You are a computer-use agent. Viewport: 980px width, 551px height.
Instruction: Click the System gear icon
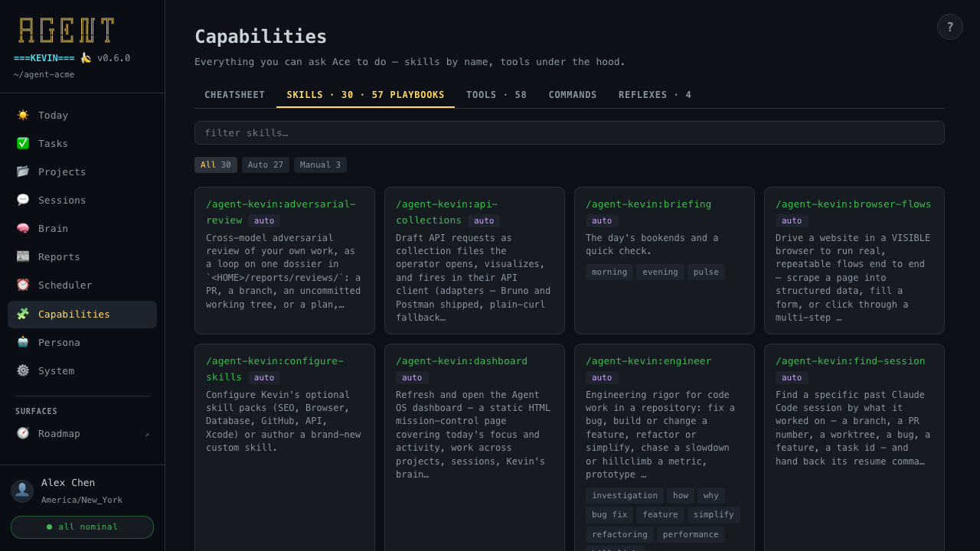pyautogui.click(x=23, y=370)
